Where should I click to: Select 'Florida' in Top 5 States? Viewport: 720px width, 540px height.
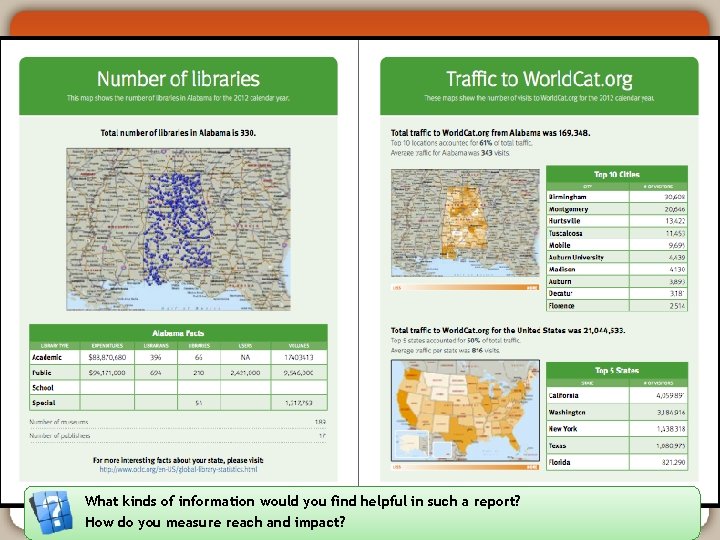[559, 462]
